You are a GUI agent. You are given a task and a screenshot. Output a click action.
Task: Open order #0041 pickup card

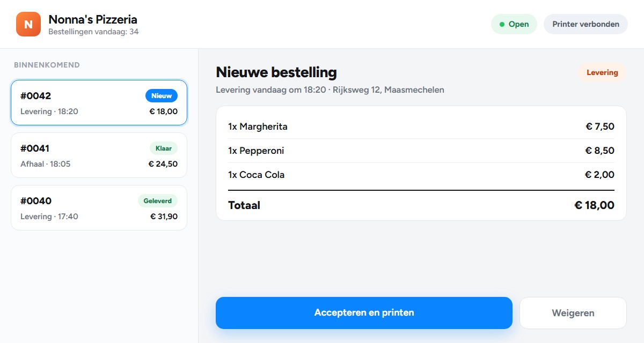point(99,155)
